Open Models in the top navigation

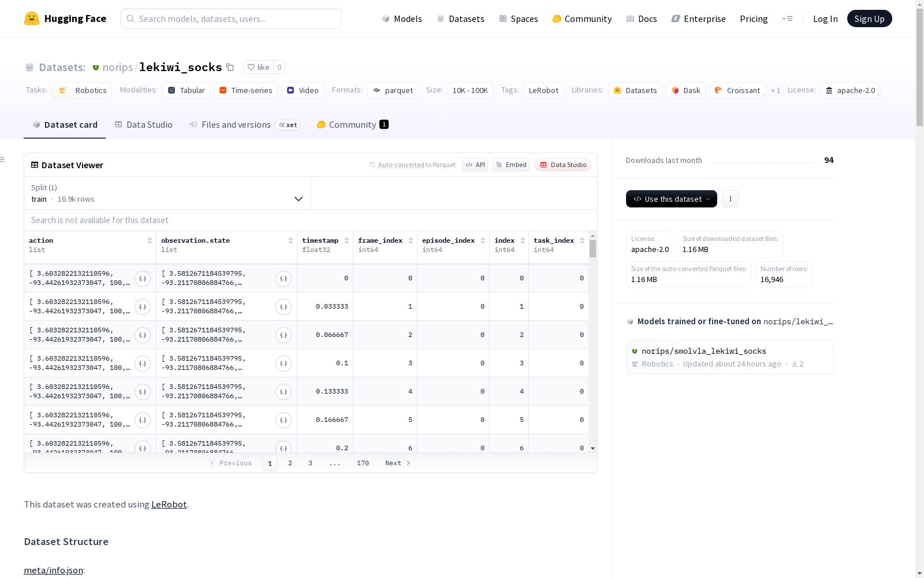pos(402,18)
